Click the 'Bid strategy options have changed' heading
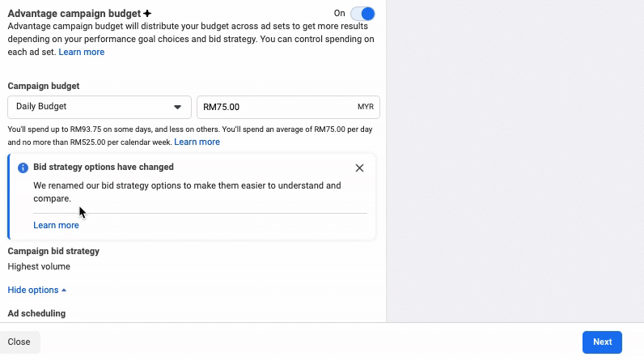The height and width of the screenshot is (361, 644). tap(104, 168)
